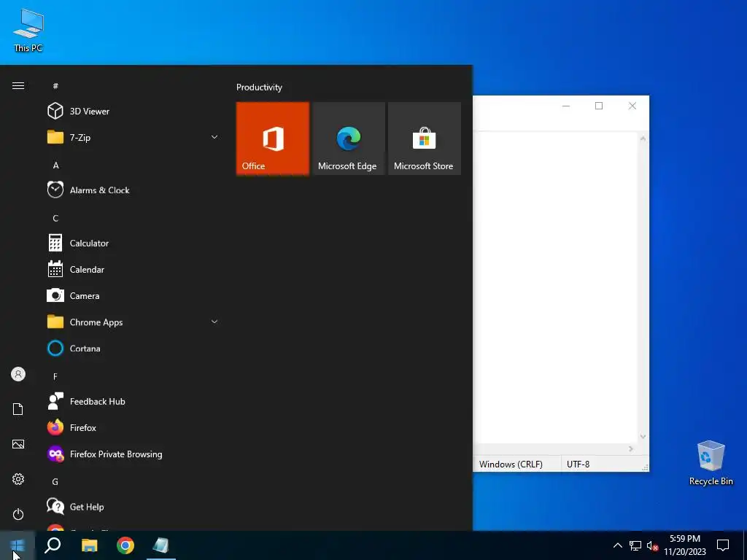Image resolution: width=747 pixels, height=560 pixels.
Task: Open the Calculator app
Action: pyautogui.click(x=133, y=243)
